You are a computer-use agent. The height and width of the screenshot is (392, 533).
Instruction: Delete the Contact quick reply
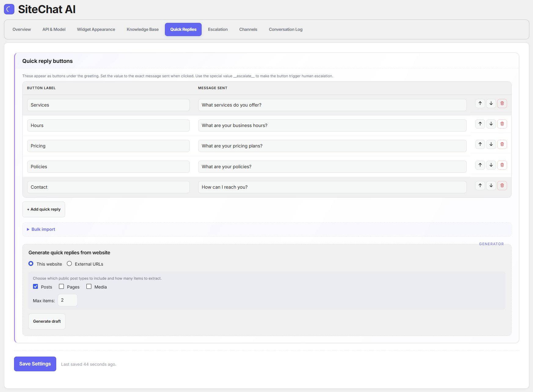pos(502,186)
